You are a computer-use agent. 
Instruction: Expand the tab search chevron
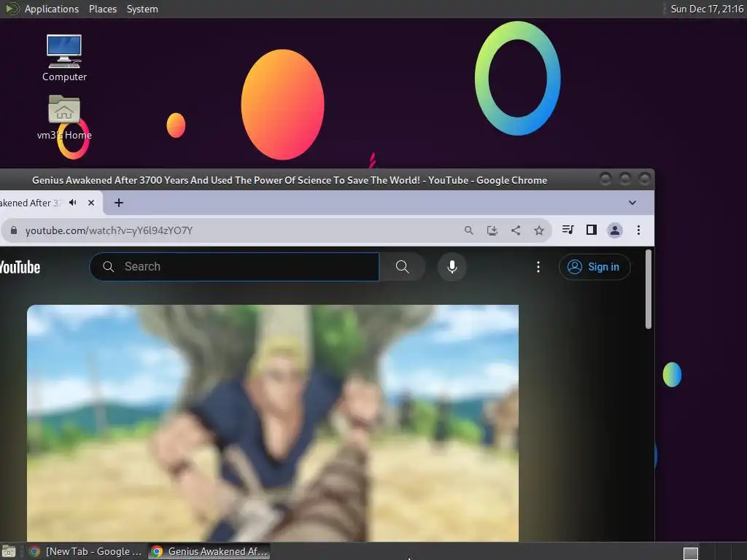pyautogui.click(x=632, y=203)
